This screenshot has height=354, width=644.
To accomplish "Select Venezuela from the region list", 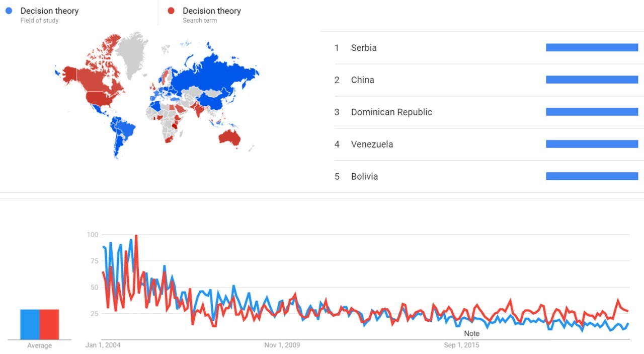I will click(x=372, y=145).
